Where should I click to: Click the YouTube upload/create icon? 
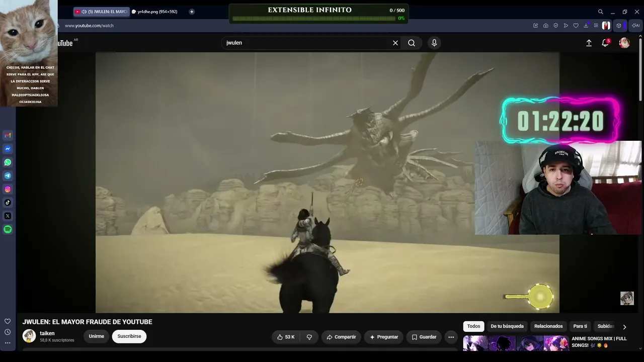point(589,43)
